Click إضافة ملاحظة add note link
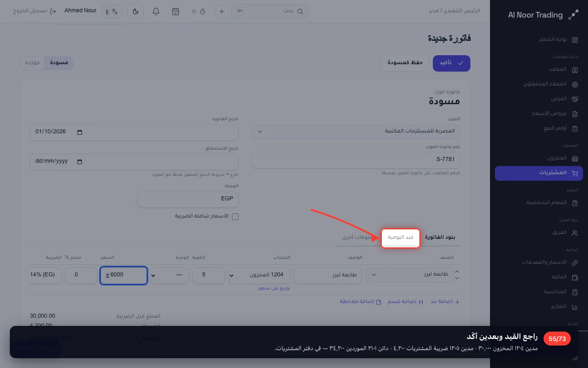Viewport: 588px width, 368px height. 361,302
